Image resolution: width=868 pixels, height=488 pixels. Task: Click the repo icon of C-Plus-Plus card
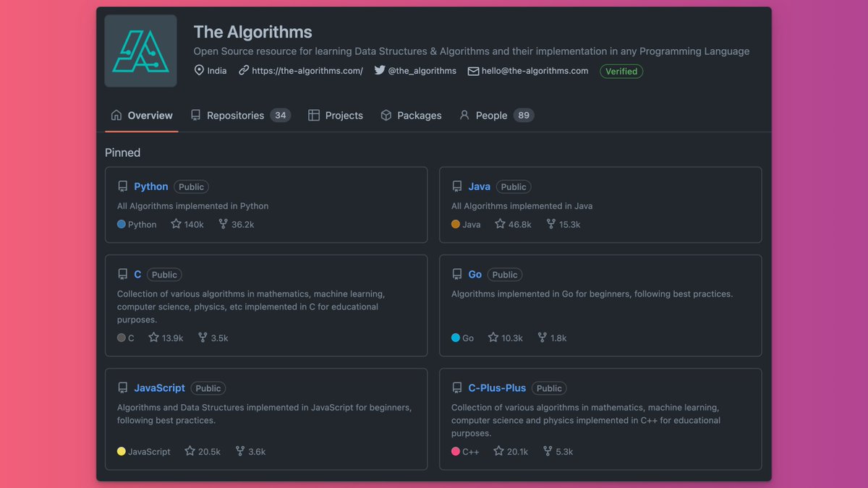coord(457,388)
